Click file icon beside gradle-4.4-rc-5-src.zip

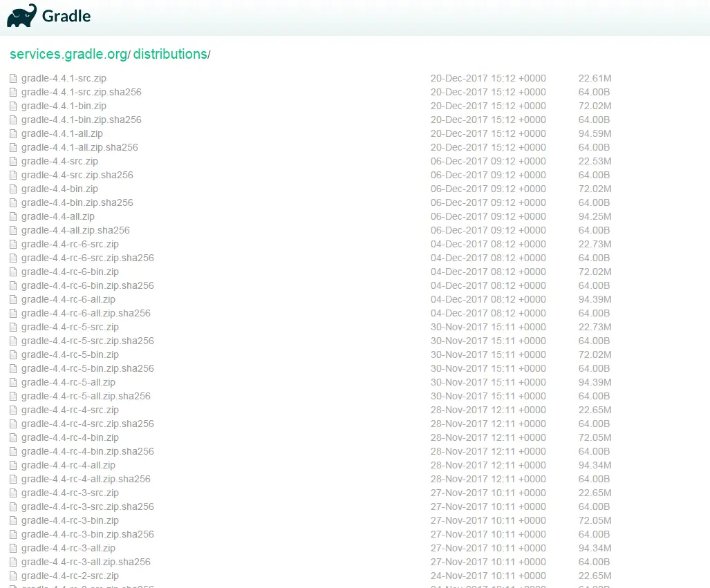click(x=13, y=327)
